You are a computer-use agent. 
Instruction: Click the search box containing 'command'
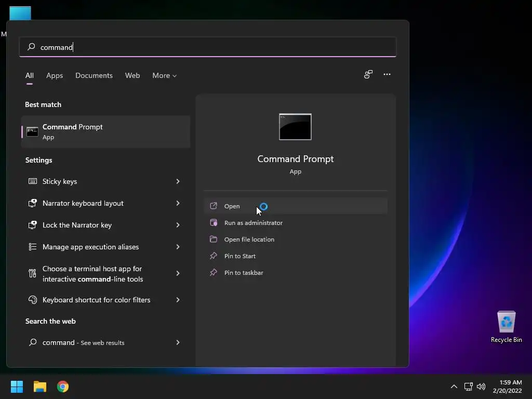tap(208, 47)
